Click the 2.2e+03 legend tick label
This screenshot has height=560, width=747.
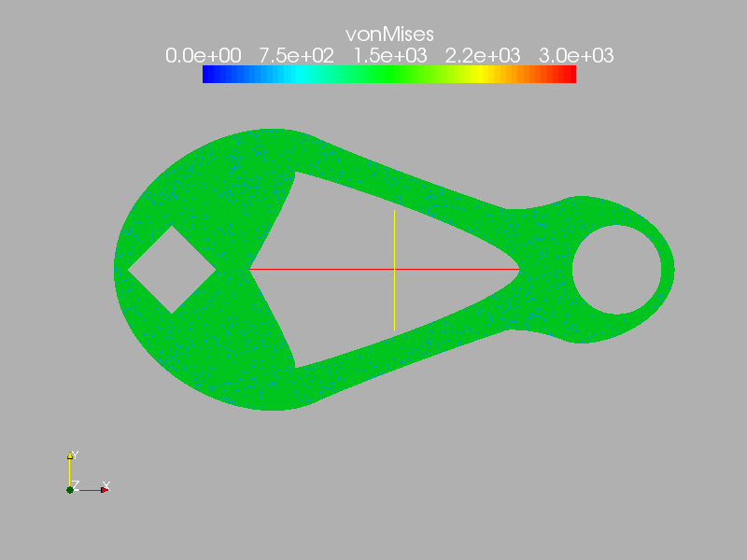[483, 55]
